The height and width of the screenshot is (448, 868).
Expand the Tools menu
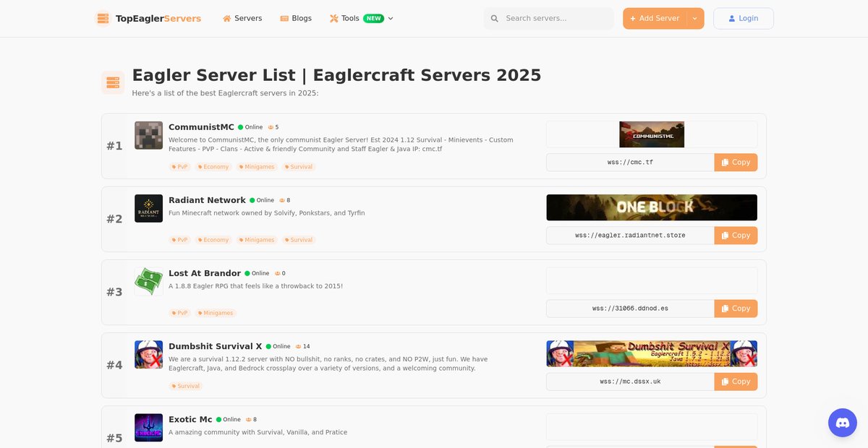coord(362,18)
